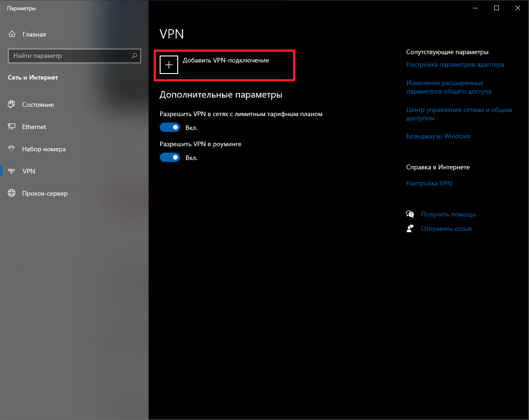Image resolution: width=529 pixels, height=420 pixels.
Task: Click the Найти параметр search field
Action: [69, 56]
